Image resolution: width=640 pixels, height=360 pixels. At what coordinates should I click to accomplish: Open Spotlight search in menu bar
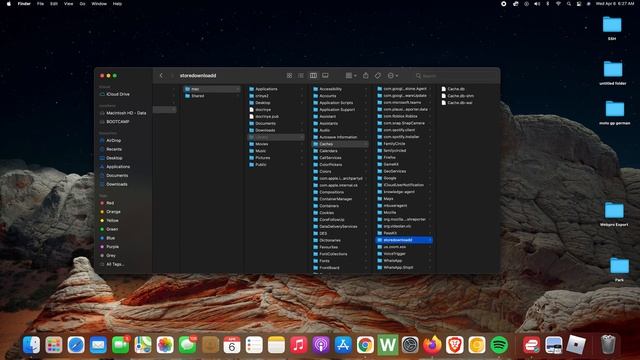tap(569, 4)
